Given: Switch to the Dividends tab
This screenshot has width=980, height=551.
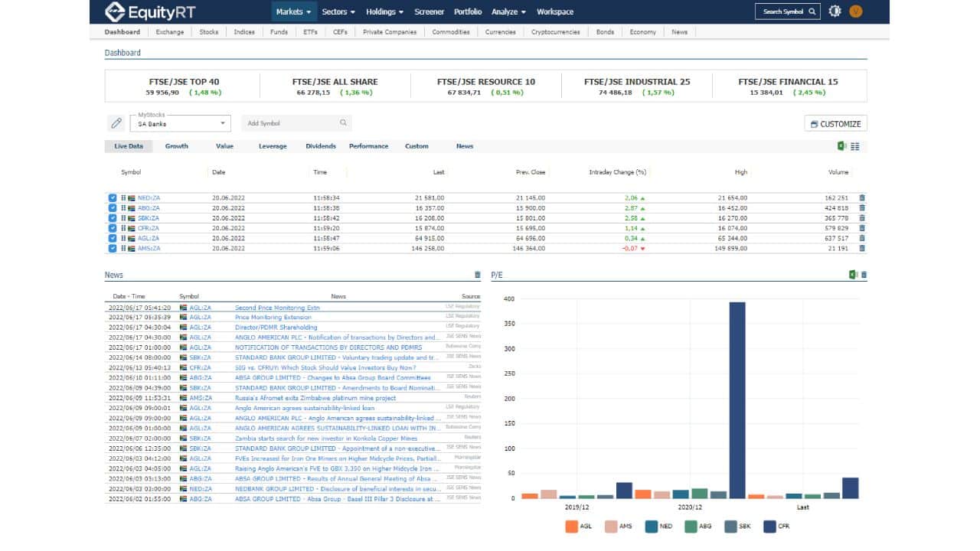Looking at the screenshot, I should point(321,146).
